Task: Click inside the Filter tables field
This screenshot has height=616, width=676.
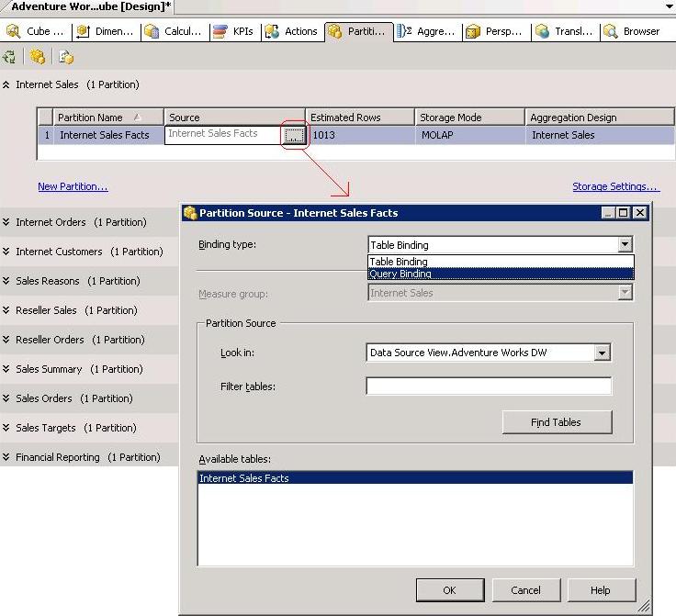Action: point(488,386)
